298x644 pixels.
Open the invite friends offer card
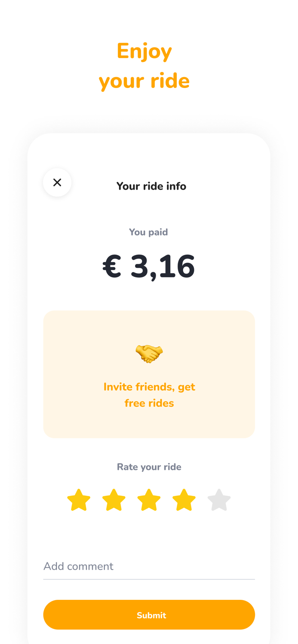(149, 374)
